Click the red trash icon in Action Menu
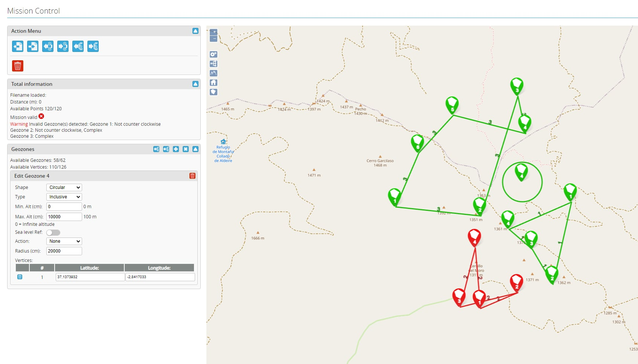This screenshot has height=364, width=638. (18, 66)
